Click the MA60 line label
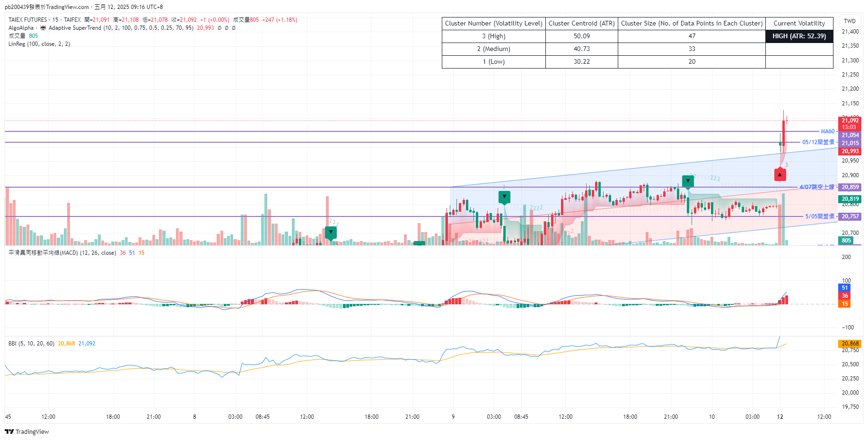 click(x=827, y=131)
